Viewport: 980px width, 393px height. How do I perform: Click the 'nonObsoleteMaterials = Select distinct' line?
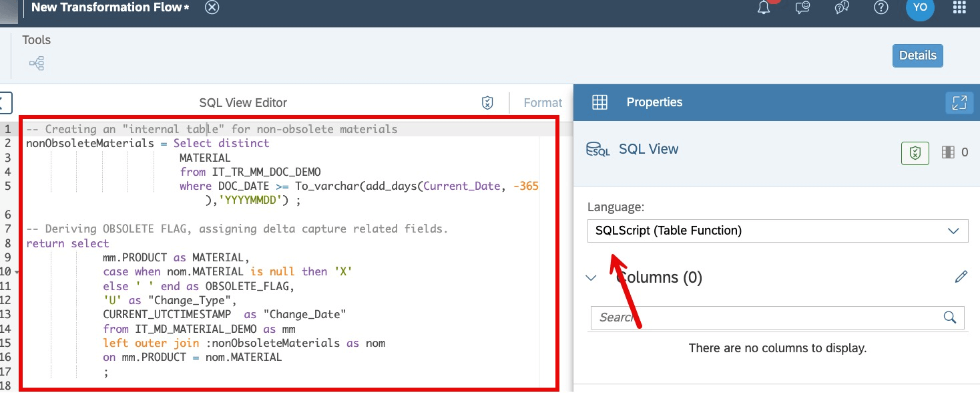148,143
